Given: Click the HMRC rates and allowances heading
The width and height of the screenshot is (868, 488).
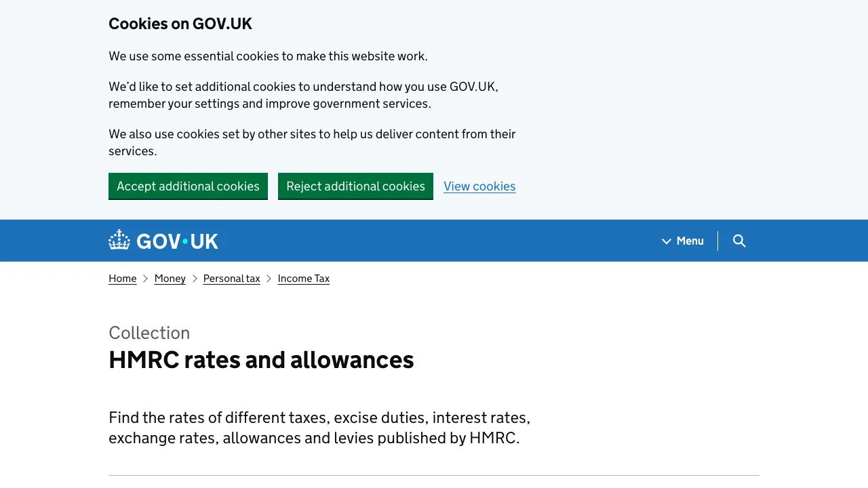Looking at the screenshot, I should 261,360.
